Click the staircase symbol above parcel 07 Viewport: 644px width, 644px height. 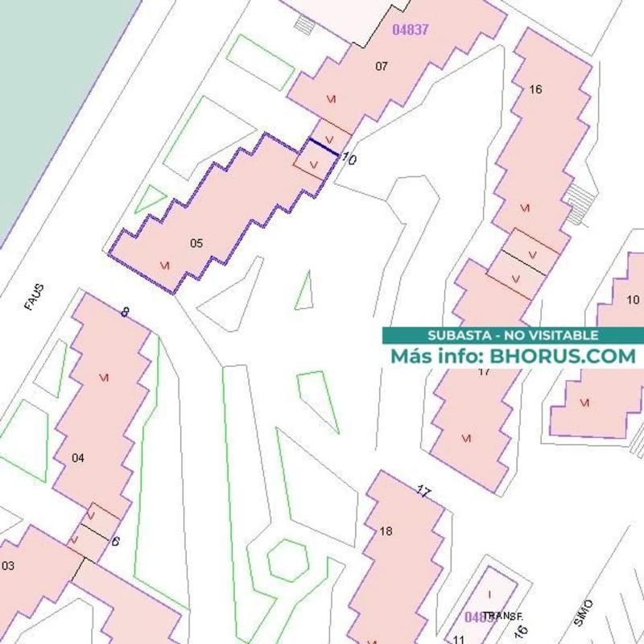point(305,25)
